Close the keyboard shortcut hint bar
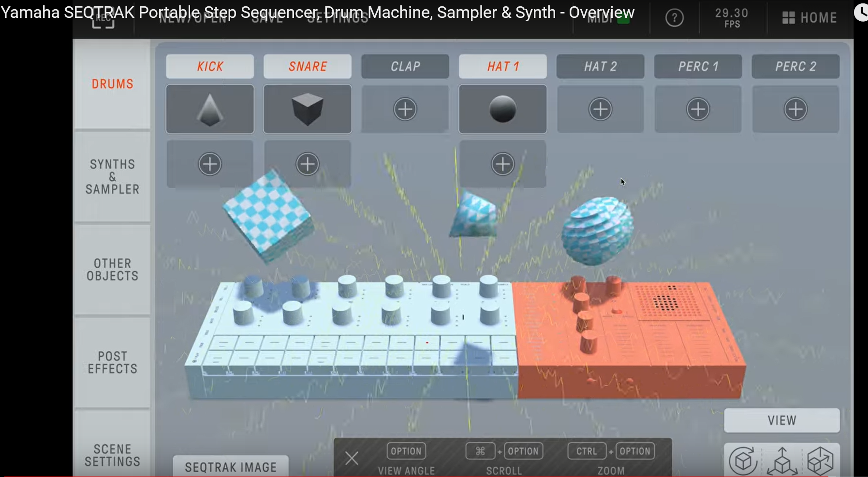 point(352,458)
